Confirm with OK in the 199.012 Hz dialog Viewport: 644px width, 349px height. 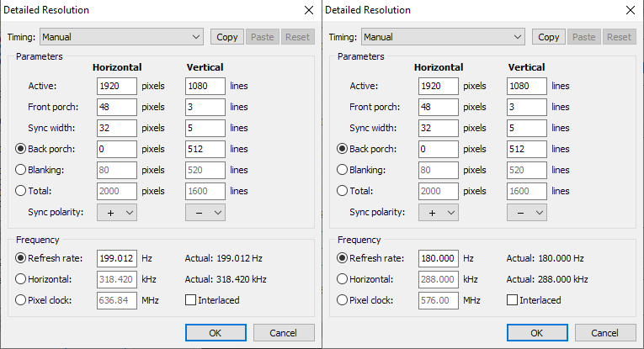click(215, 332)
